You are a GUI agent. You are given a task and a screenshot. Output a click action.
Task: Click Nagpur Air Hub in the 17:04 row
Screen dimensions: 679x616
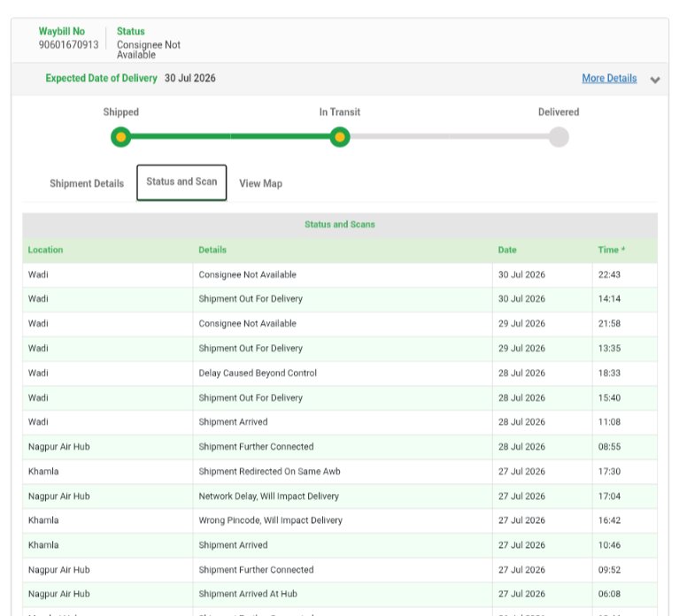59,497
